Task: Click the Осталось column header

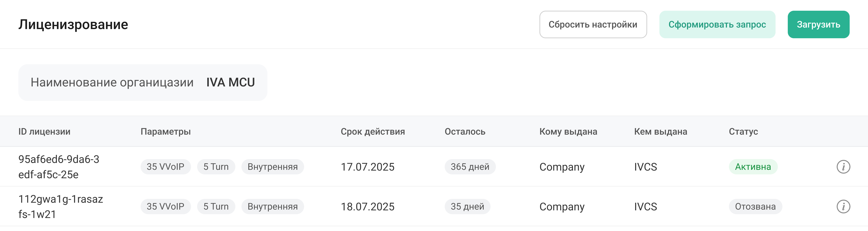Action: pyautogui.click(x=465, y=132)
